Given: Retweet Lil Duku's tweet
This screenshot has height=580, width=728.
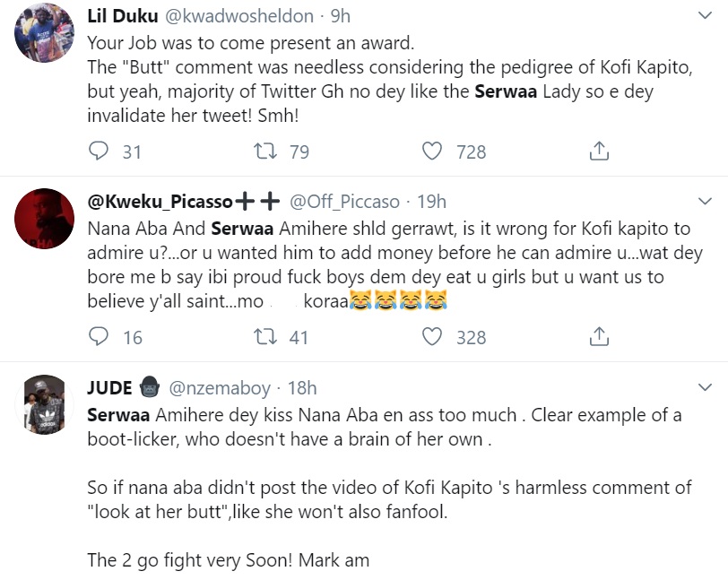Looking at the screenshot, I should coord(267,151).
